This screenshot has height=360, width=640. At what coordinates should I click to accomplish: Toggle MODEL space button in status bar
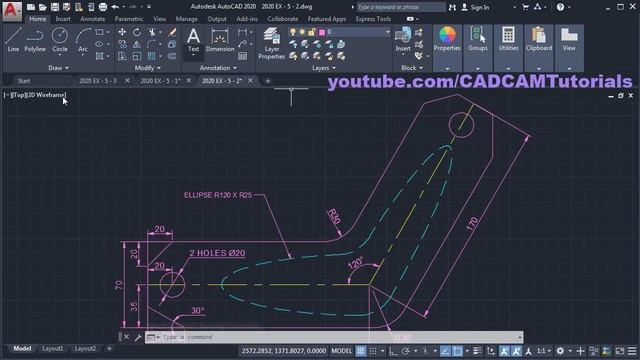point(341,351)
